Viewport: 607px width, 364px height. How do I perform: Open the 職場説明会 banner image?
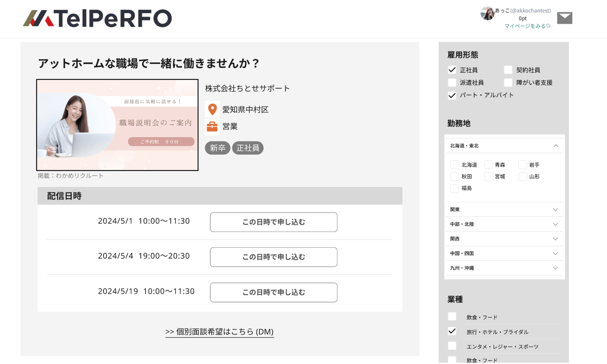click(117, 125)
